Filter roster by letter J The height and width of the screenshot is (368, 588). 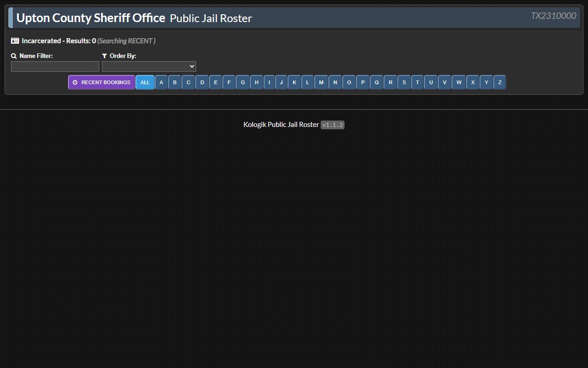(x=282, y=82)
